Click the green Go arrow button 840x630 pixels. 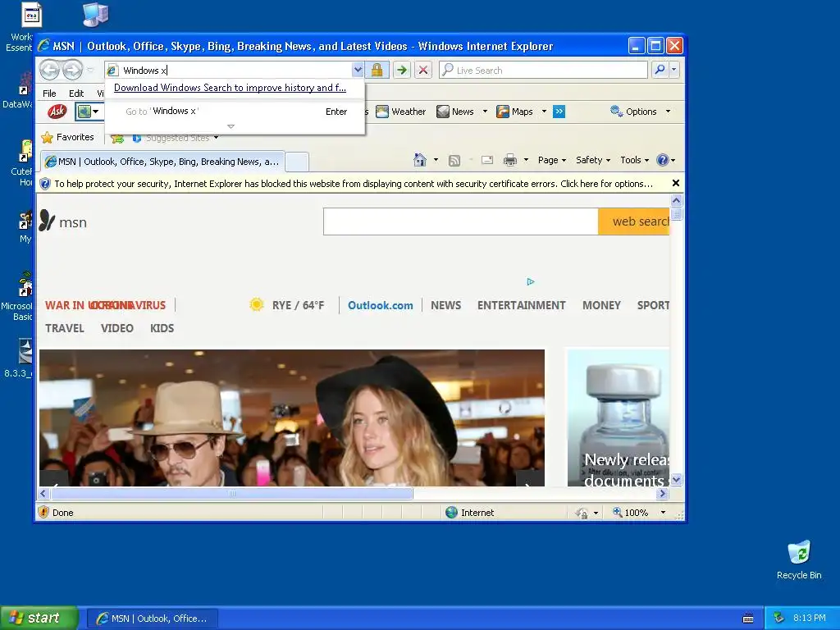[402, 70]
